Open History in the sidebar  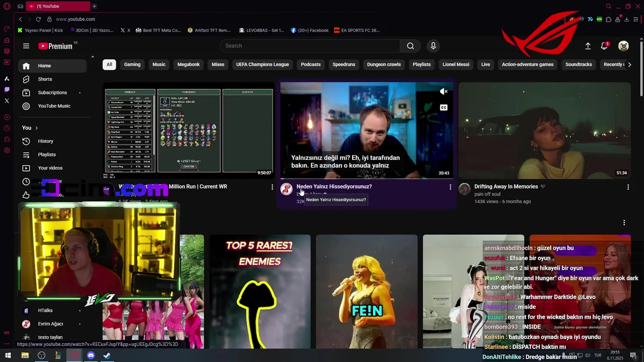[52, 141]
